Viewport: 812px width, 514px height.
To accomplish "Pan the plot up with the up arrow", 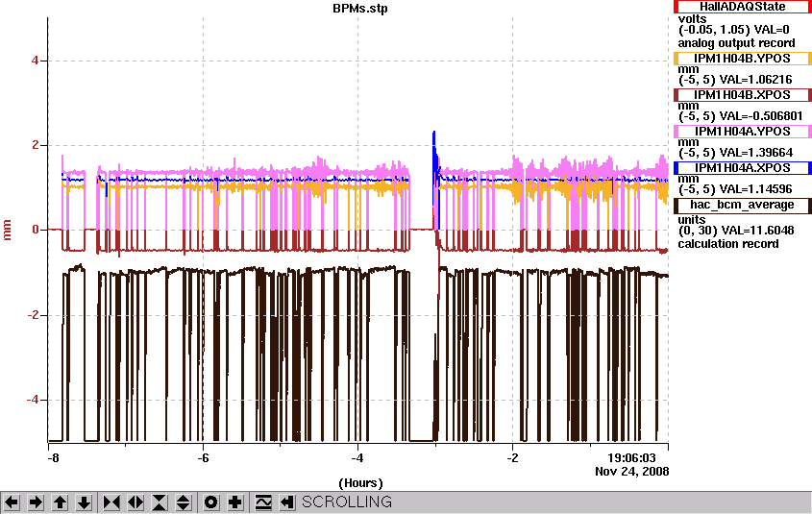I will coord(60,502).
